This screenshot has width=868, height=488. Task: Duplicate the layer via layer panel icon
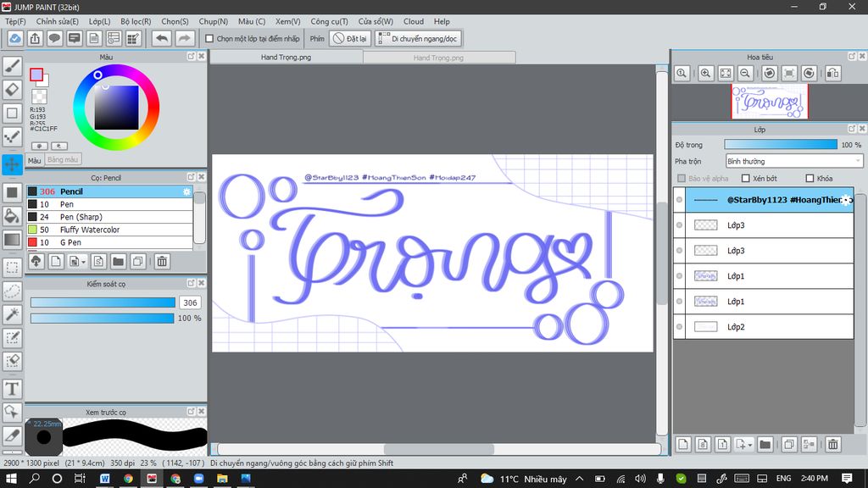(789, 444)
